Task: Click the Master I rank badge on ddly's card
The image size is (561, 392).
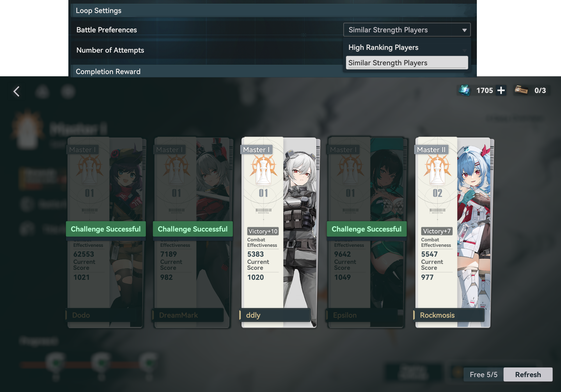Action: pyautogui.click(x=256, y=150)
